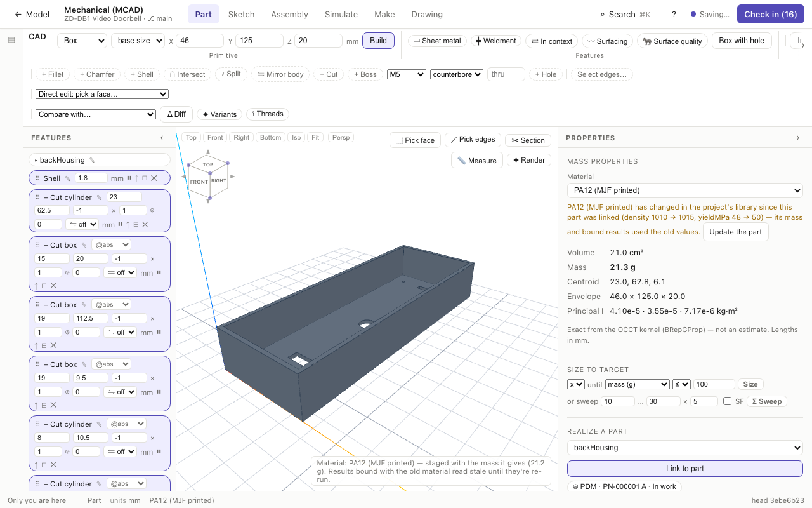
Task: Start the Render tool
Action: (529, 160)
